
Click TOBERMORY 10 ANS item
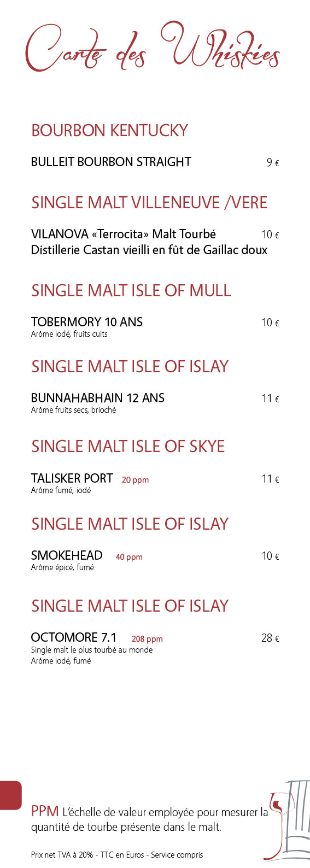pyautogui.click(x=87, y=322)
